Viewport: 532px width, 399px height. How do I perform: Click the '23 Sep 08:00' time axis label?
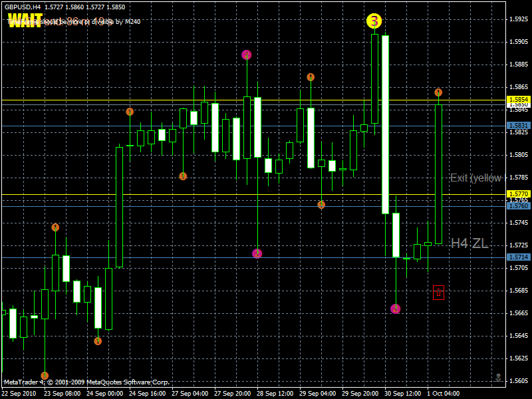63,394
